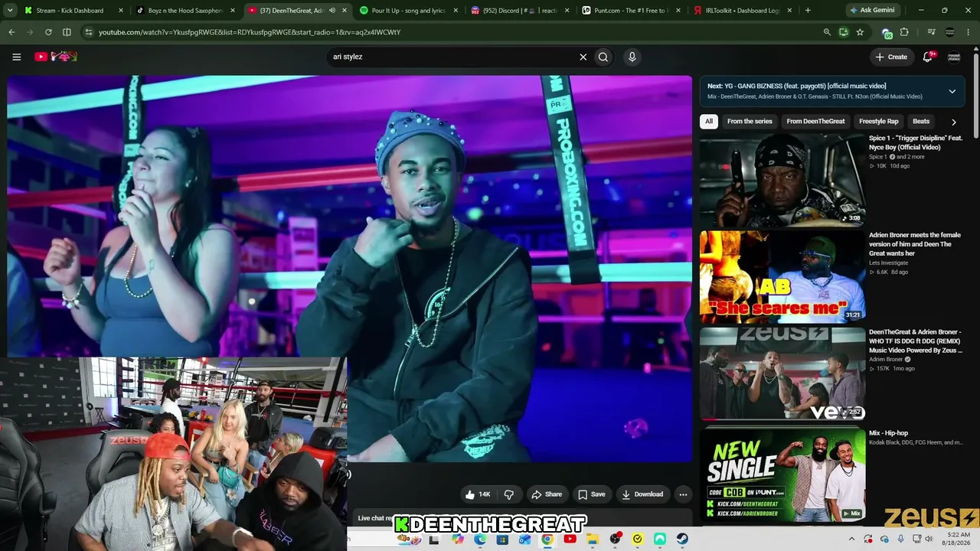Open Microsoft Store from taskbar

click(x=502, y=540)
